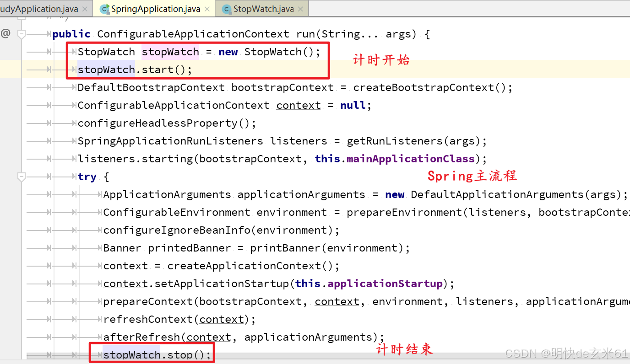Close the SpringApplication.java tab
The image size is (630, 364).
[207, 9]
